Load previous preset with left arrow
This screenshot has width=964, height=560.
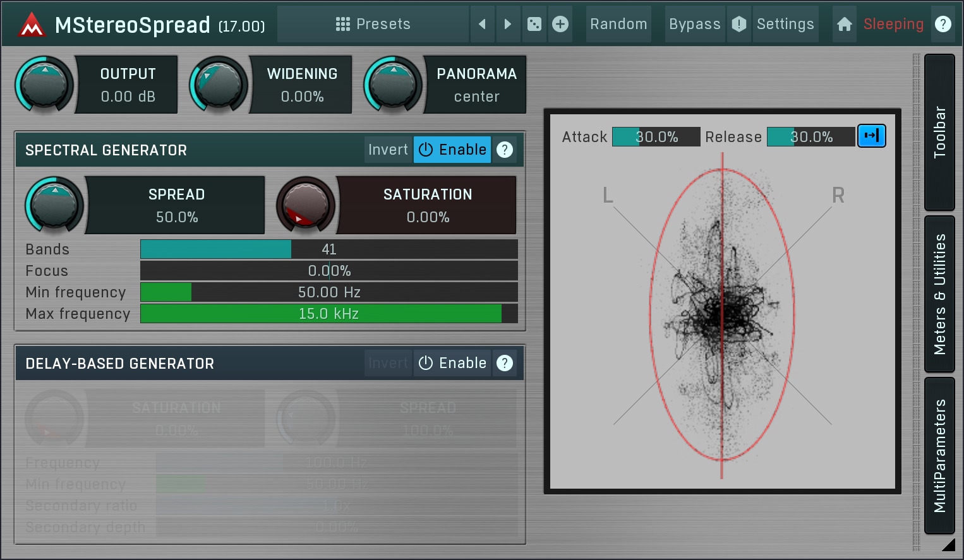coord(483,24)
